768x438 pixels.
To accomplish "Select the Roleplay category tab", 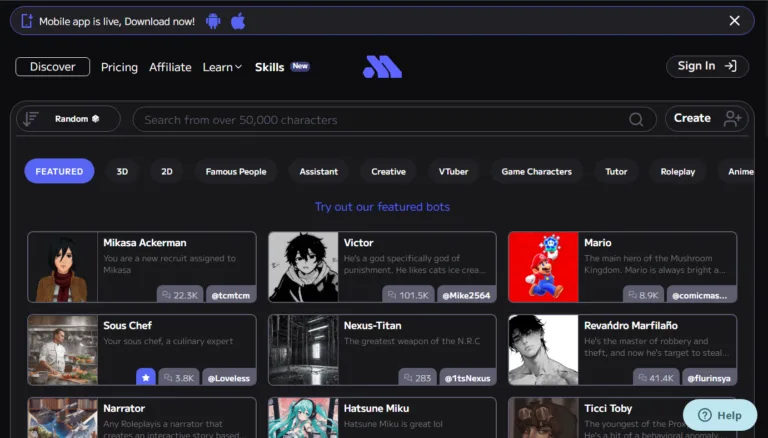I will 677,171.
